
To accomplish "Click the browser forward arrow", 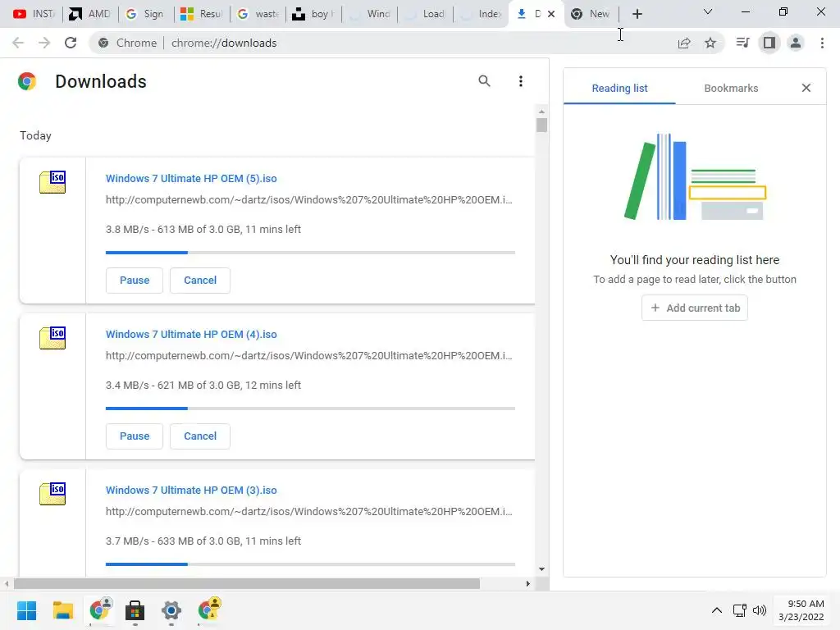I will click(44, 43).
